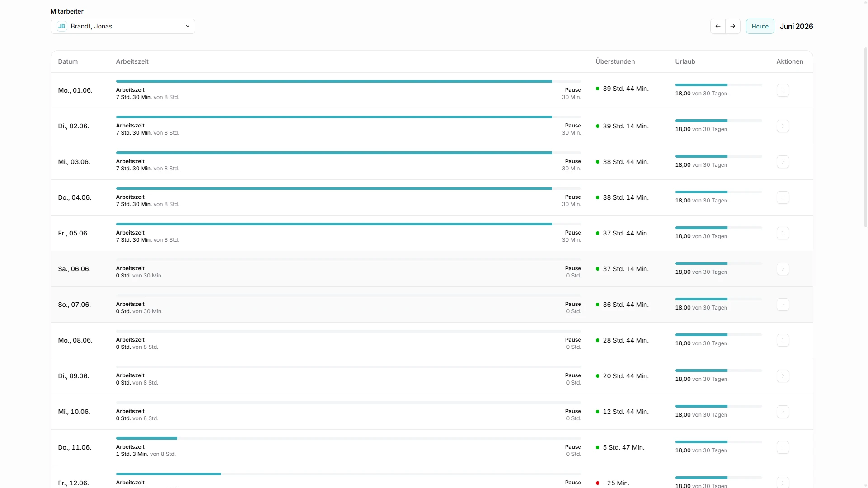868x488 pixels.
Task: Open actions menu for Fr., 12.06. row
Action: pos(783,483)
